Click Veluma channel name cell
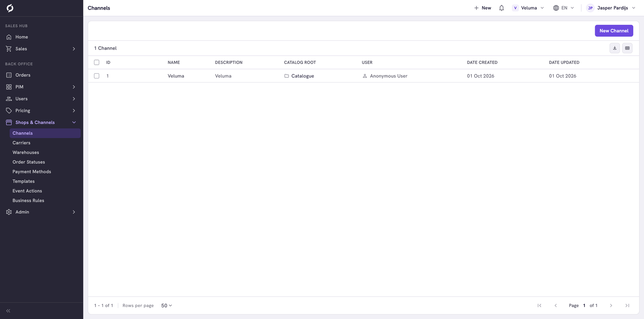 click(176, 76)
